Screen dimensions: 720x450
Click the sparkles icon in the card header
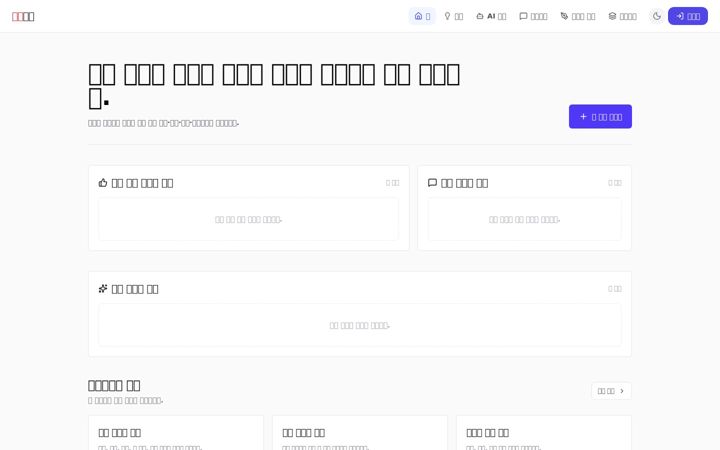coord(103,289)
